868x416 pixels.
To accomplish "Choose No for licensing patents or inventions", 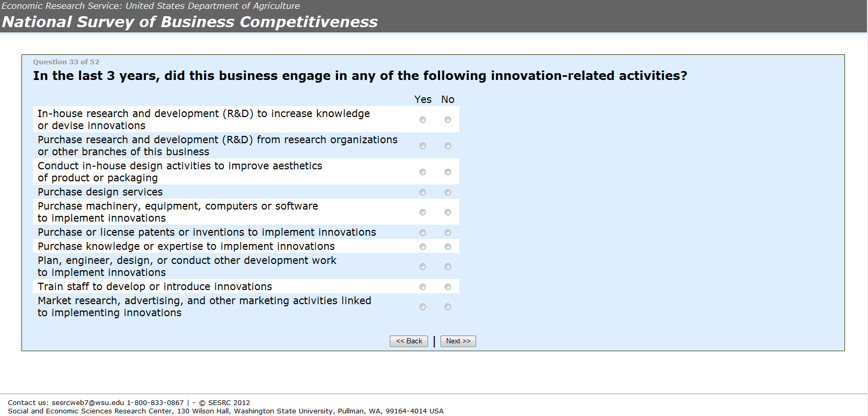I will (448, 233).
